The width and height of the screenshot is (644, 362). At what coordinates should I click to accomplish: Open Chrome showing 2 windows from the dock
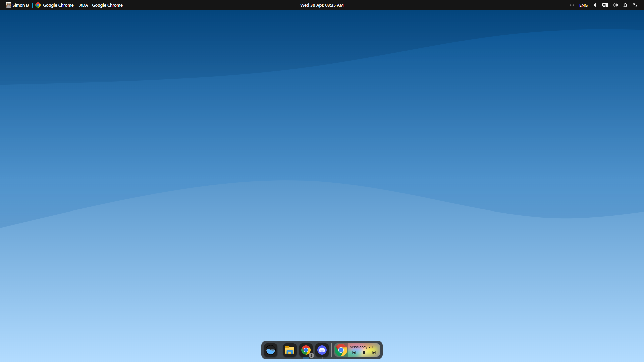click(x=306, y=350)
